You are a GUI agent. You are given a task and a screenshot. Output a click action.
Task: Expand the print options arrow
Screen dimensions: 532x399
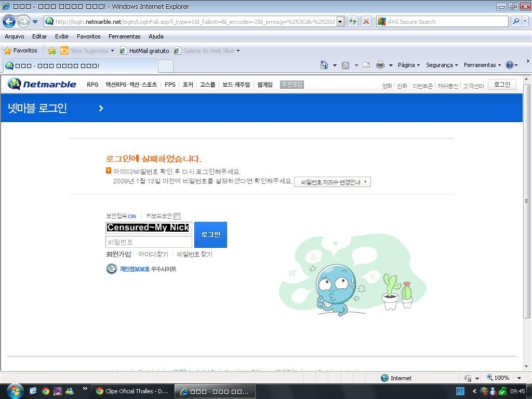(x=391, y=65)
